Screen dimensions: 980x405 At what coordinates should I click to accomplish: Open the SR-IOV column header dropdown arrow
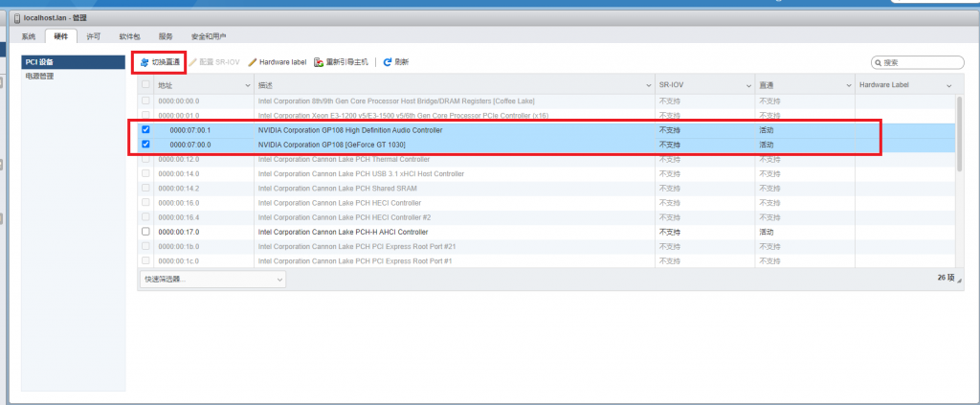[746, 86]
